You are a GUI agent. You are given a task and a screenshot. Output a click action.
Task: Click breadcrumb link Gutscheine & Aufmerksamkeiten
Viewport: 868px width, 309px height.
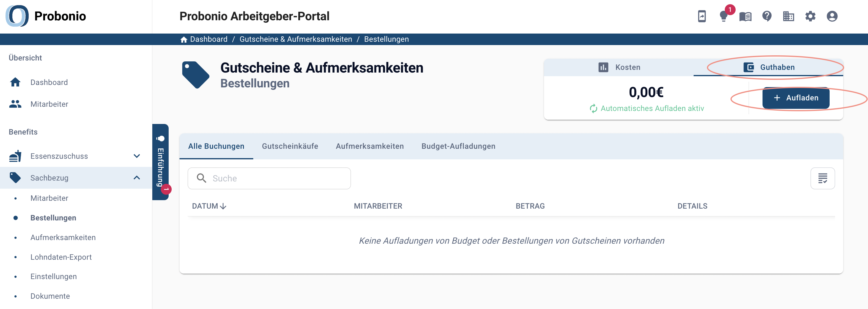(x=296, y=39)
